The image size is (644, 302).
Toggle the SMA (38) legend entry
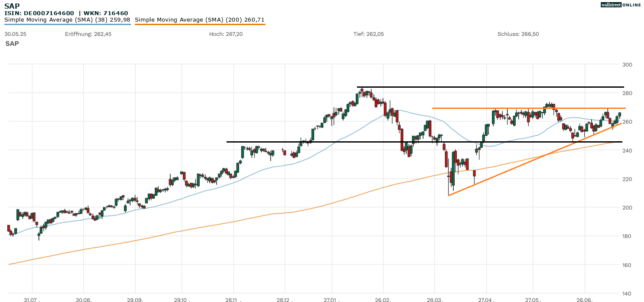point(67,20)
